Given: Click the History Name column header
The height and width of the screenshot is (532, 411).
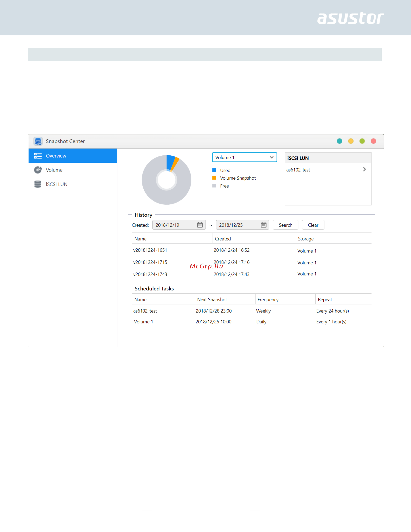Looking at the screenshot, I should click(x=172, y=239).
